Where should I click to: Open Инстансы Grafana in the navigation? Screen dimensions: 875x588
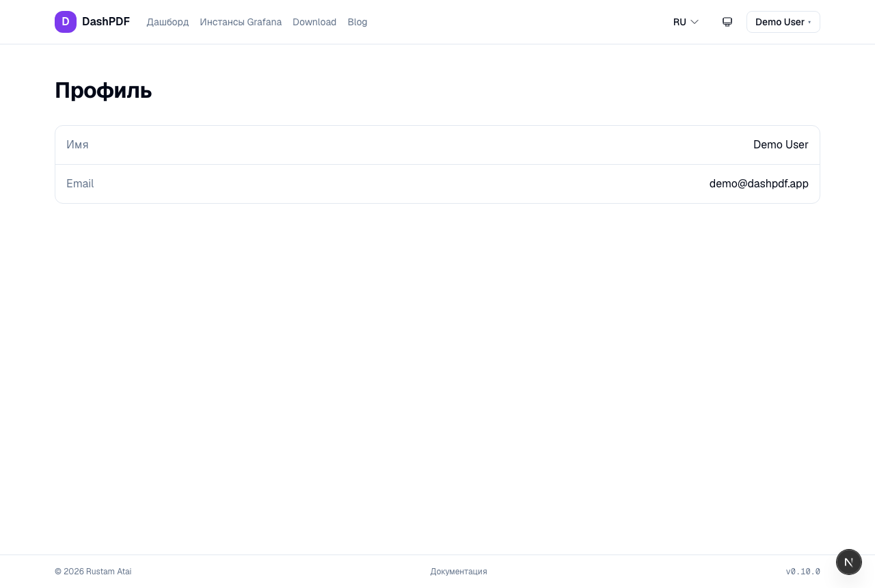[x=241, y=22]
